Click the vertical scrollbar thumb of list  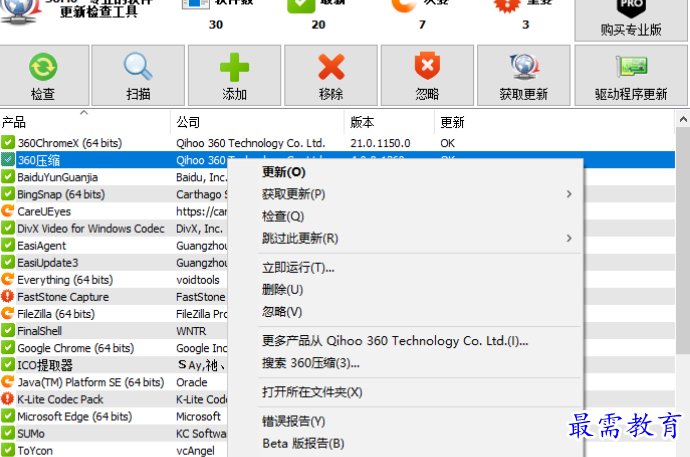click(683, 240)
